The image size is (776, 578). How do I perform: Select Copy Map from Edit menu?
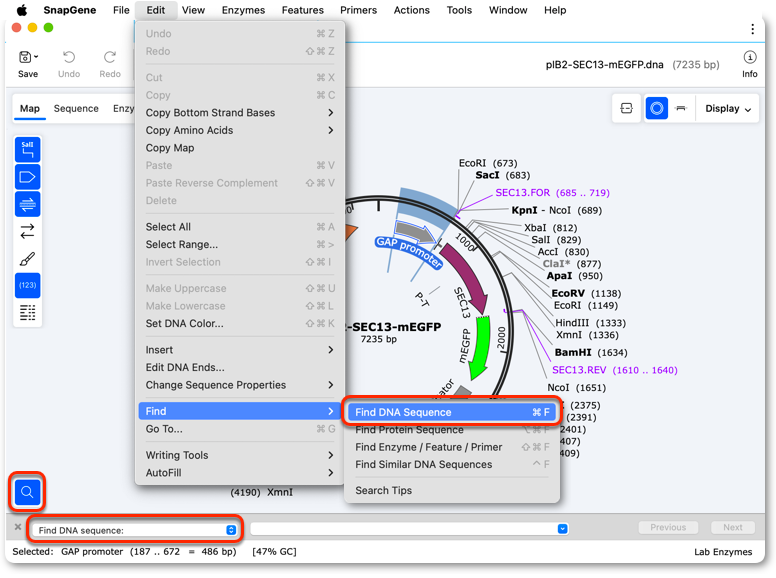pos(240,148)
